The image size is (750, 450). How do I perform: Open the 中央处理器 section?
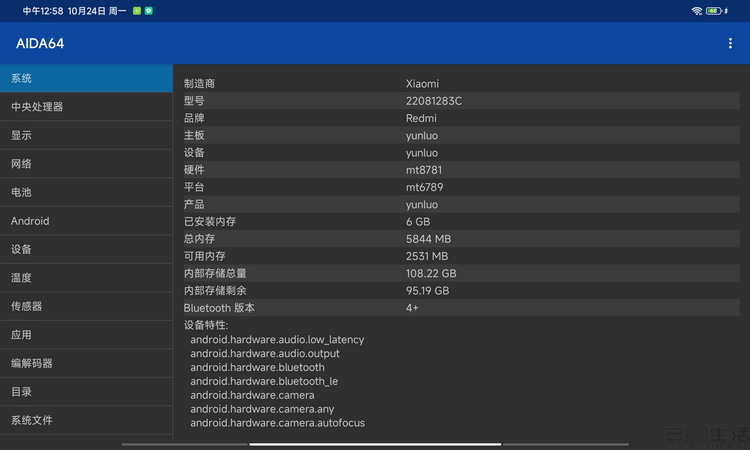[x=86, y=107]
